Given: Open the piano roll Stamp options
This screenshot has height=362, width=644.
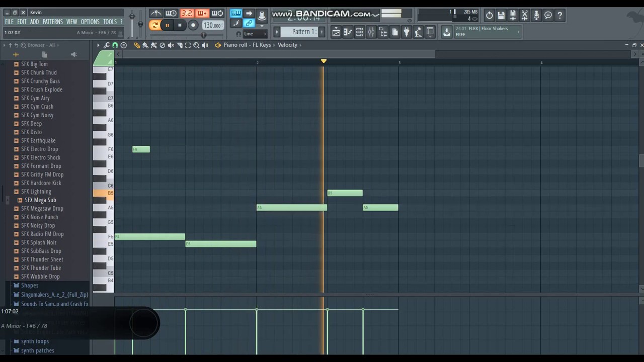Looking at the screenshot, I should [123, 45].
